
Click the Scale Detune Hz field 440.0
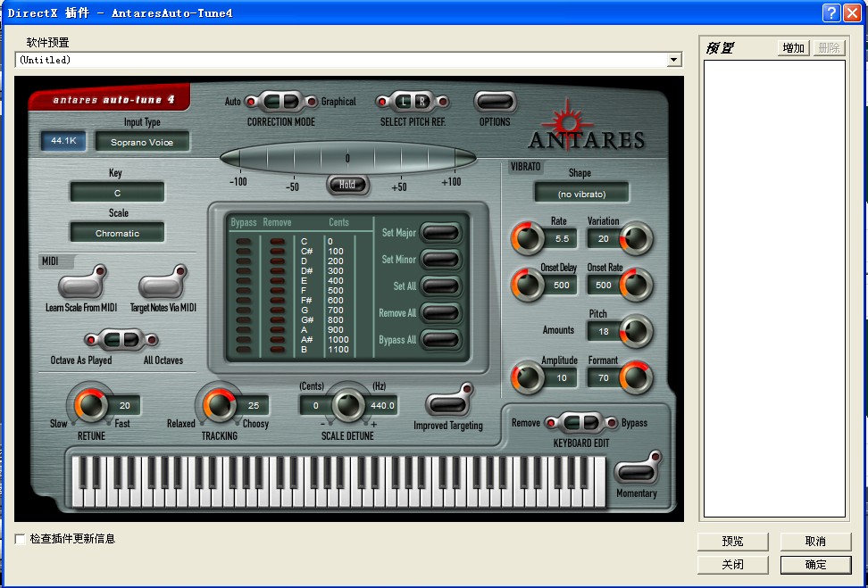382,405
